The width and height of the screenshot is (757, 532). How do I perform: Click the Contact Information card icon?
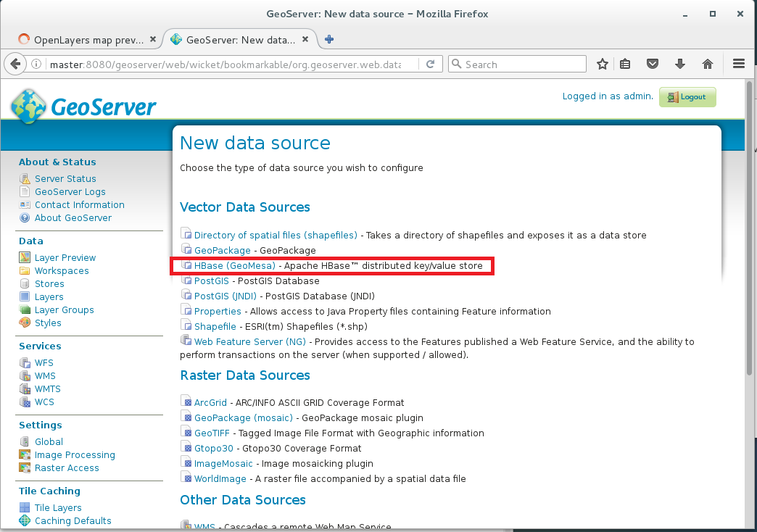point(25,204)
